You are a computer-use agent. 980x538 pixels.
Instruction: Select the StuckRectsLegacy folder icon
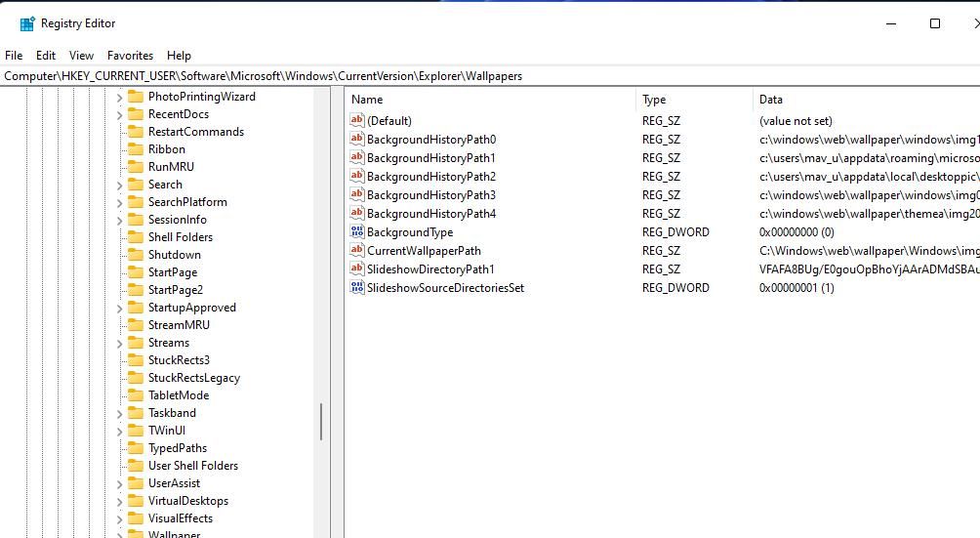[x=136, y=378]
